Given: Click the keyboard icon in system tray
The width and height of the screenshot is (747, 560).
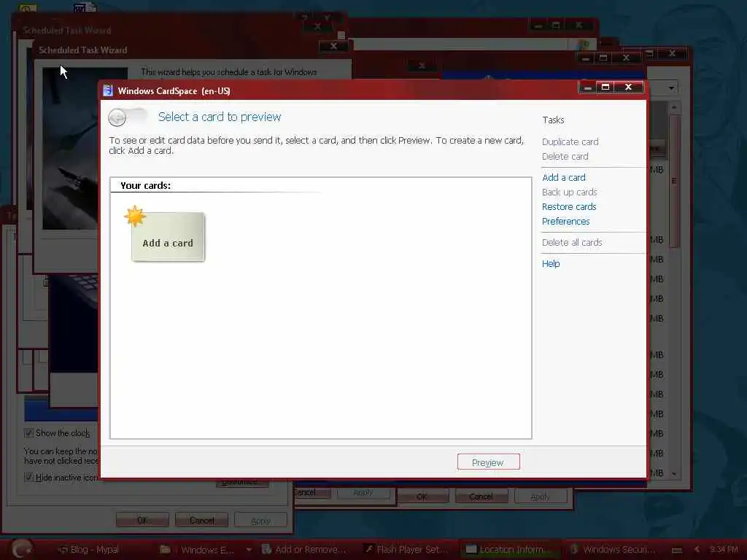Looking at the screenshot, I should pos(676,550).
